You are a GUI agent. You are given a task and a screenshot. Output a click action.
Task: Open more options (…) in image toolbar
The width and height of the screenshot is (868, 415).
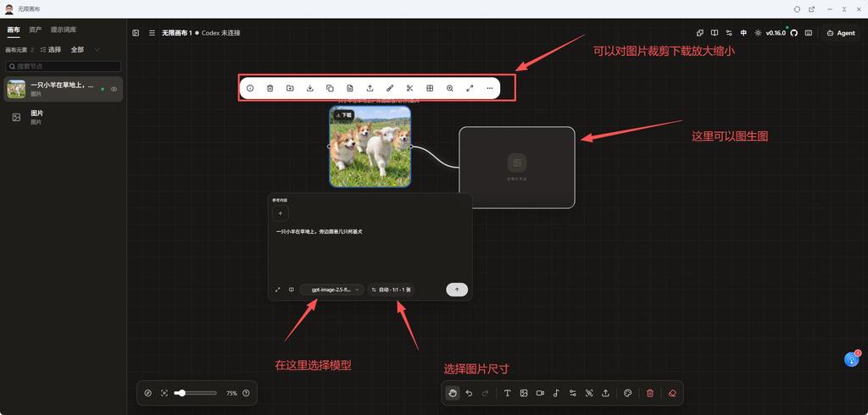[x=490, y=88]
